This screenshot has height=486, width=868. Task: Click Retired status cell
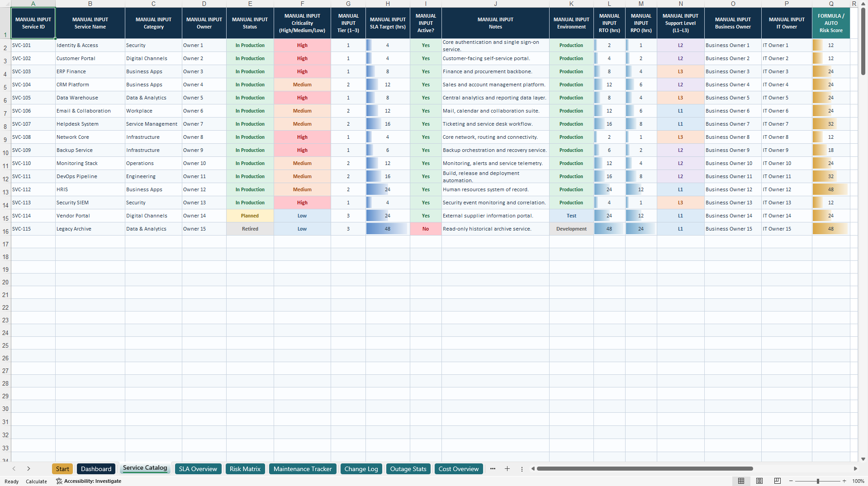[250, 229]
